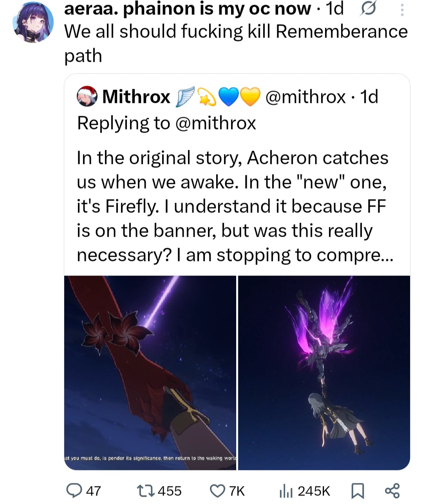Click the 1d timestamp in quoted tweet
Viewport: 423px width, 504px height.
click(369, 97)
